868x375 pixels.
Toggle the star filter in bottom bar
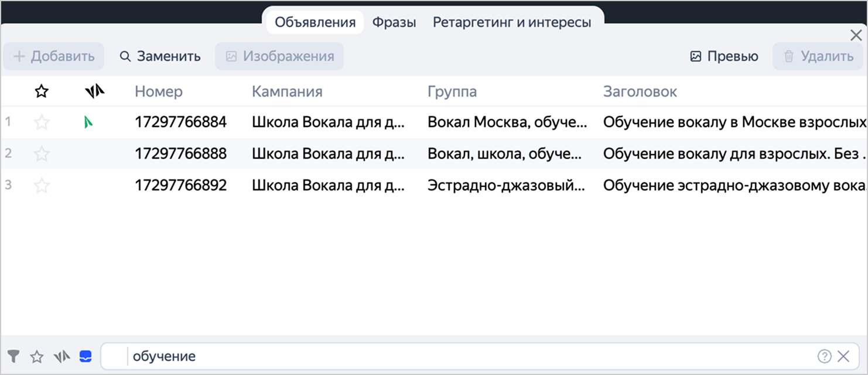[37, 356]
